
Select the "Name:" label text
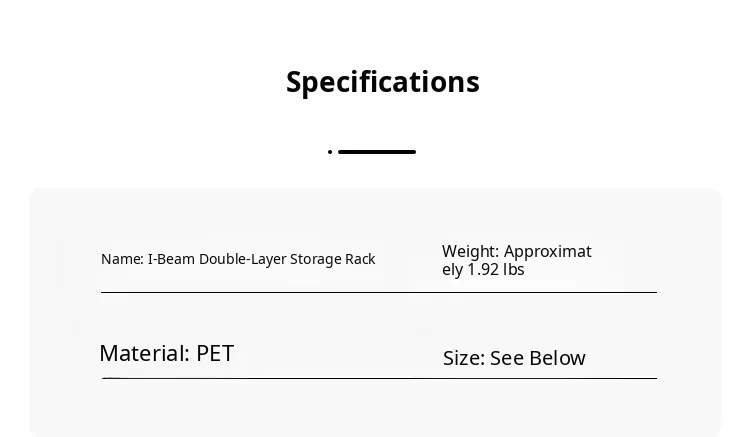click(122, 259)
